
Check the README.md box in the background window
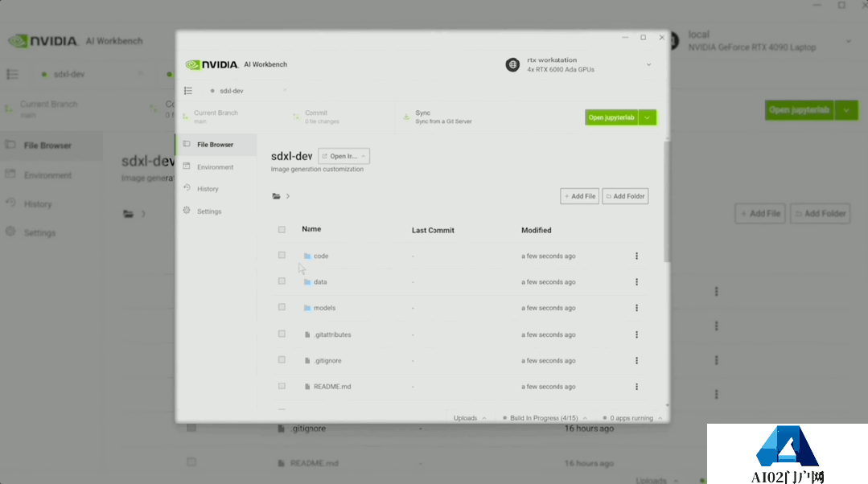[191, 462]
